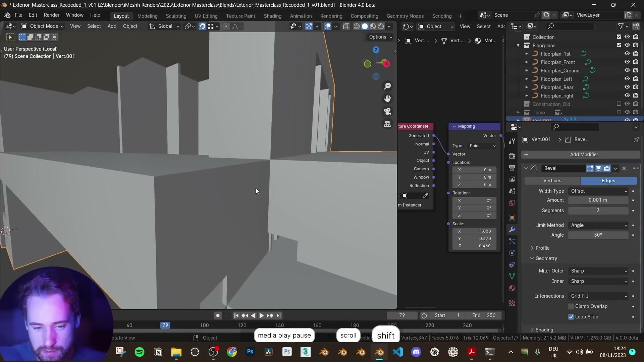Click Add Modifier button
The image size is (644, 362).
[581, 155]
